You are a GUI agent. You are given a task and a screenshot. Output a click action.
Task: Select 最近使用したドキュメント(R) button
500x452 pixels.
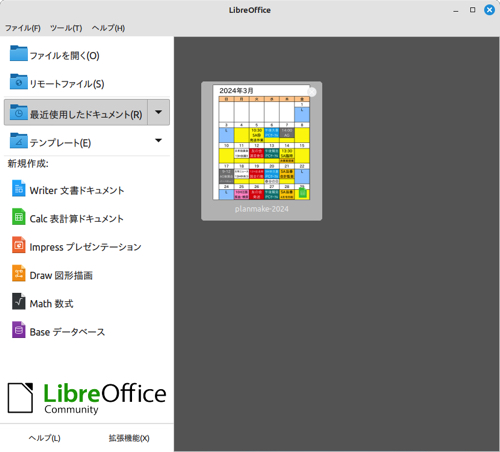pos(76,112)
